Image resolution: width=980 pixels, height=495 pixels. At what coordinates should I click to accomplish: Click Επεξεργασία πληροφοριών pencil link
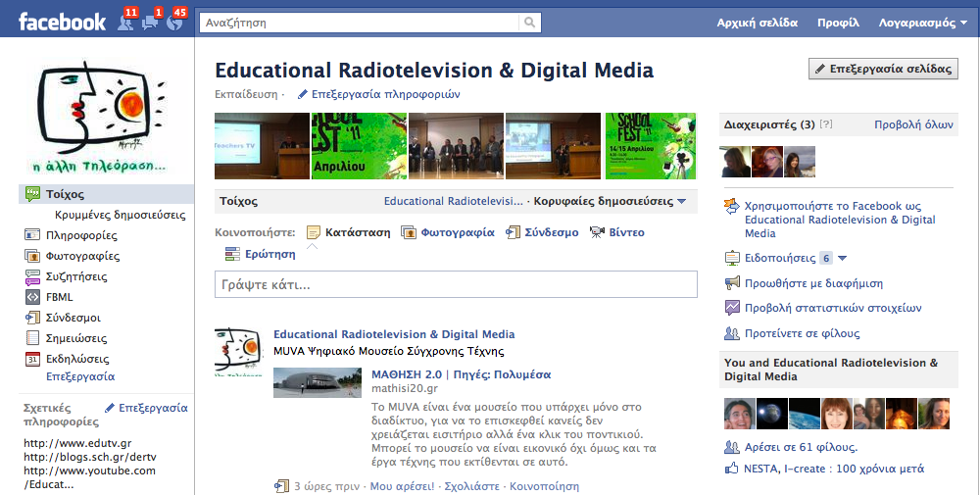pos(378,94)
